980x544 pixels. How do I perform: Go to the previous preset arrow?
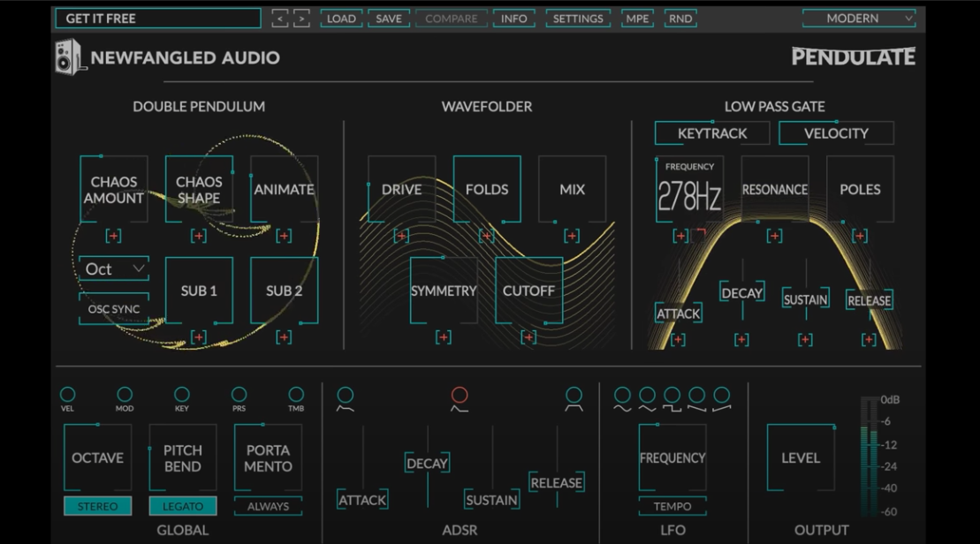pos(280,19)
